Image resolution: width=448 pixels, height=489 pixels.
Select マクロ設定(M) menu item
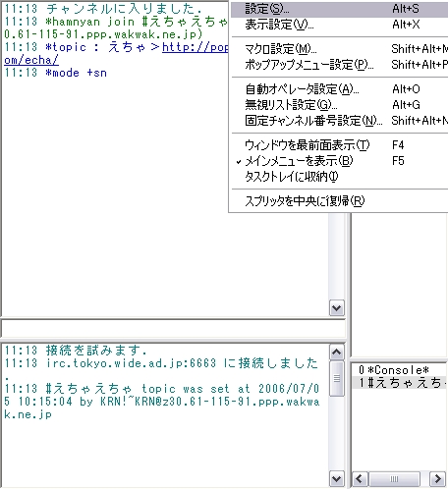point(339,49)
